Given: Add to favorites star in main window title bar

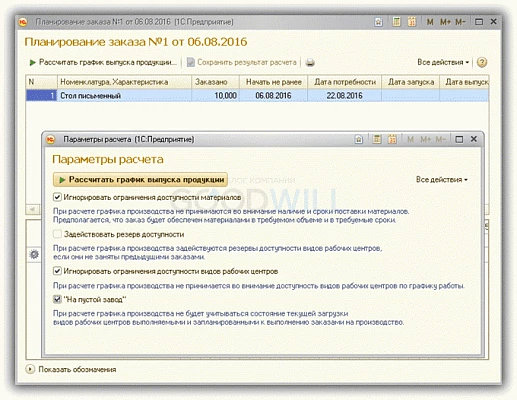Looking at the screenshot, I should click(378, 22).
